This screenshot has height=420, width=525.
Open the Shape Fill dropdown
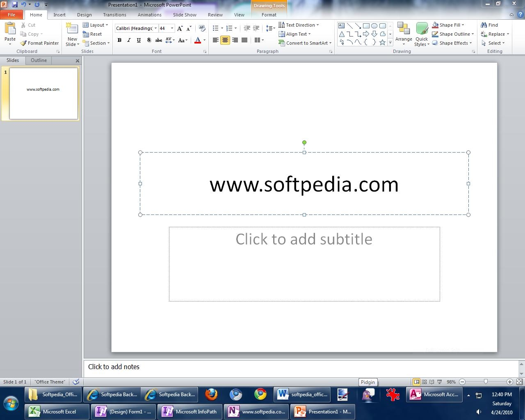pos(450,25)
